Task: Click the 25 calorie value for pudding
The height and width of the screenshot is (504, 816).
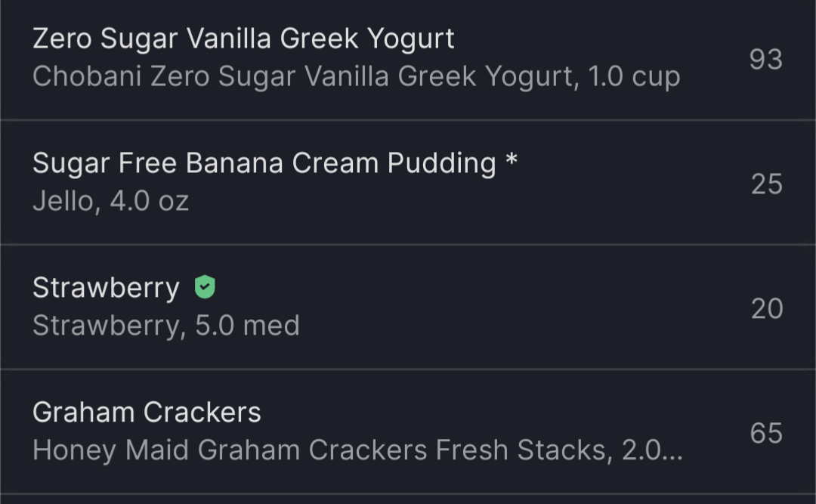Action: pyautogui.click(x=767, y=184)
